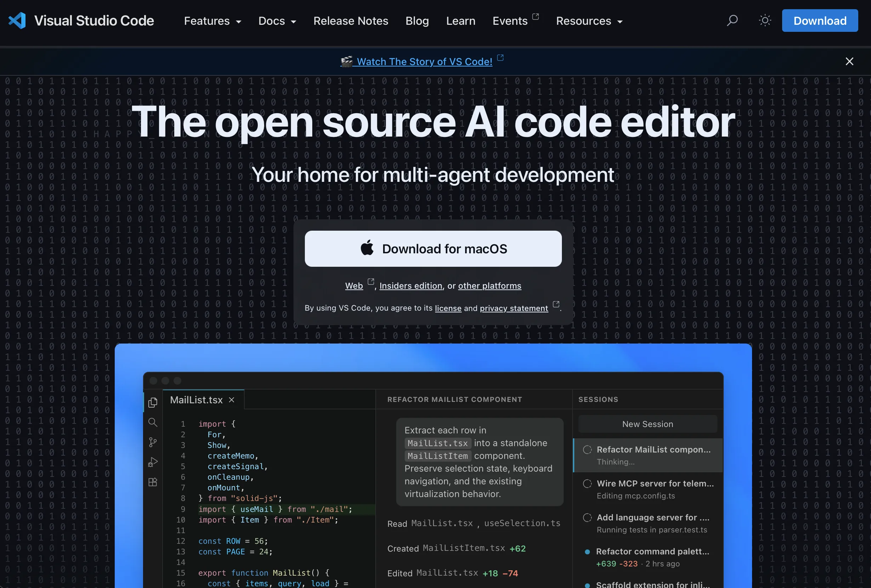Image resolution: width=871 pixels, height=588 pixels.
Task: Select the Refactor command palett... session
Action: pos(648,557)
